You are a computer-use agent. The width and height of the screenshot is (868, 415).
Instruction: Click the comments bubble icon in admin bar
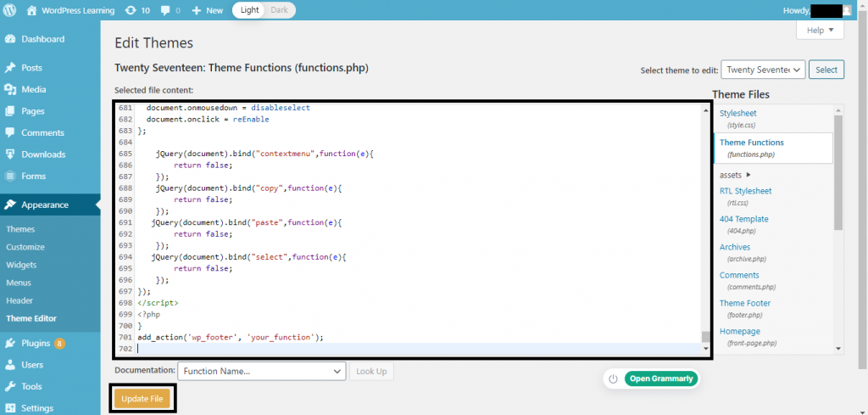pos(164,10)
